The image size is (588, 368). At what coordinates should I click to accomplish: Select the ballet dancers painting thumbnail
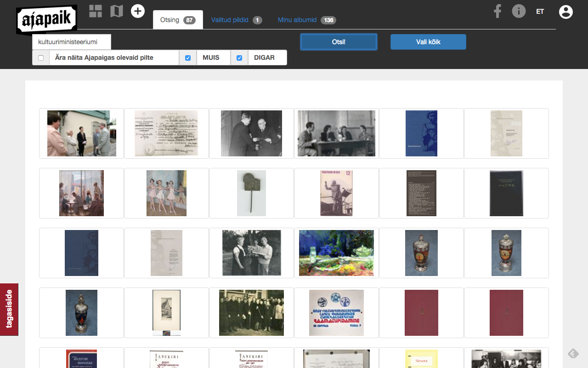pos(166,193)
